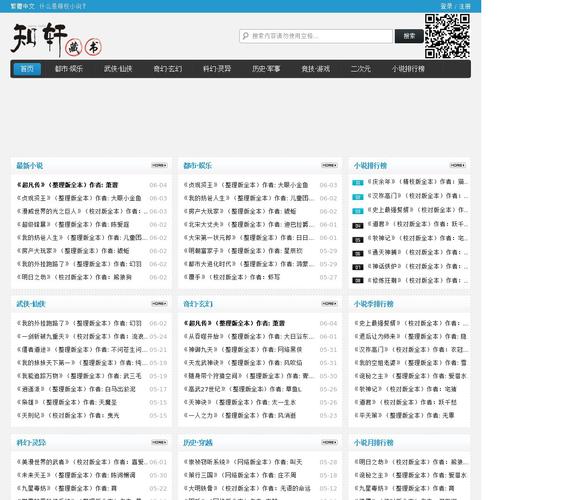This screenshot has height=500, width=564.
Task: Click MORE in the 最新小说 section header
Action: [x=159, y=165]
